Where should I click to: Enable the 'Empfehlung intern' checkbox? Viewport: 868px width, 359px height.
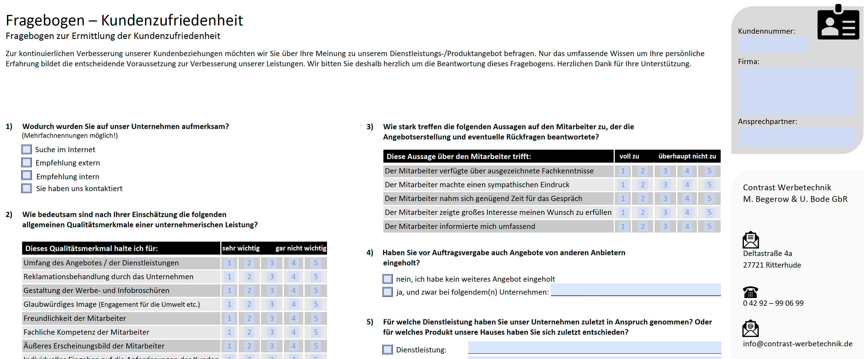tap(27, 175)
